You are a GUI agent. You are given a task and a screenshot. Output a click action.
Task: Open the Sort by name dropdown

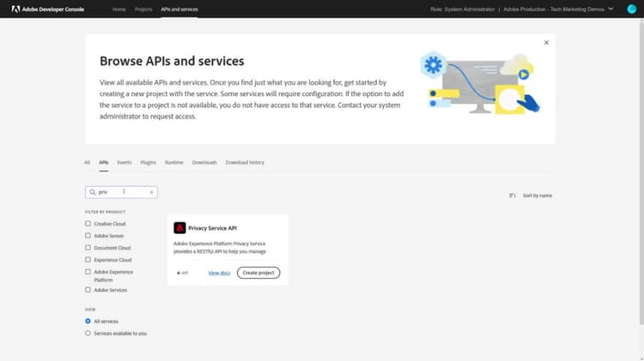pos(538,196)
